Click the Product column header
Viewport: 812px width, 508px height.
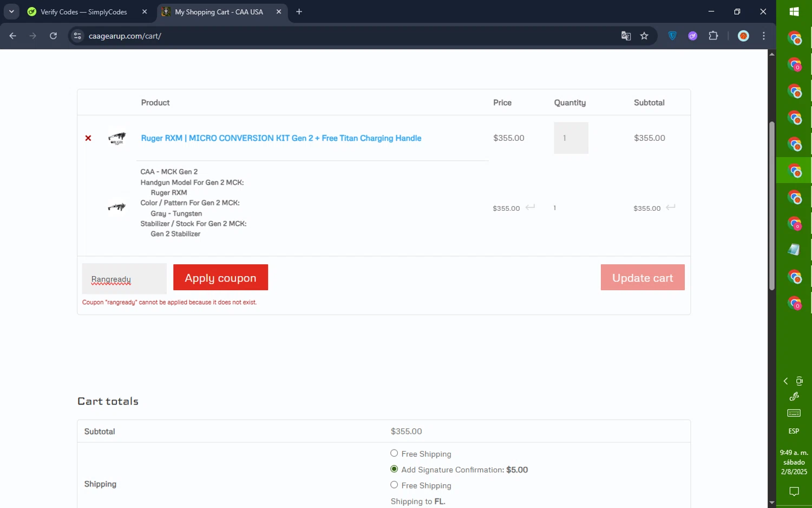tap(155, 102)
